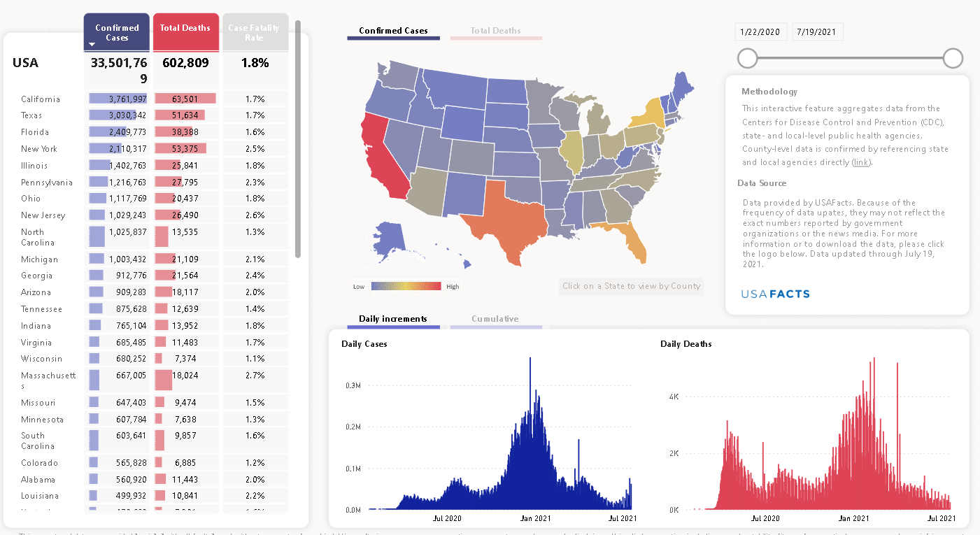Show Daily increments chart view

392,319
